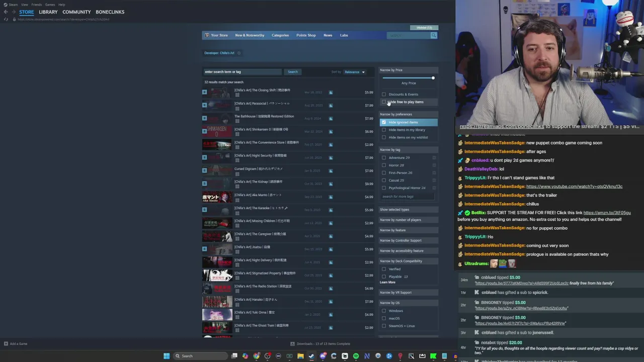The width and height of the screenshot is (644, 362).
Task: Click the Steam icon on the taskbar
Action: tap(311, 356)
